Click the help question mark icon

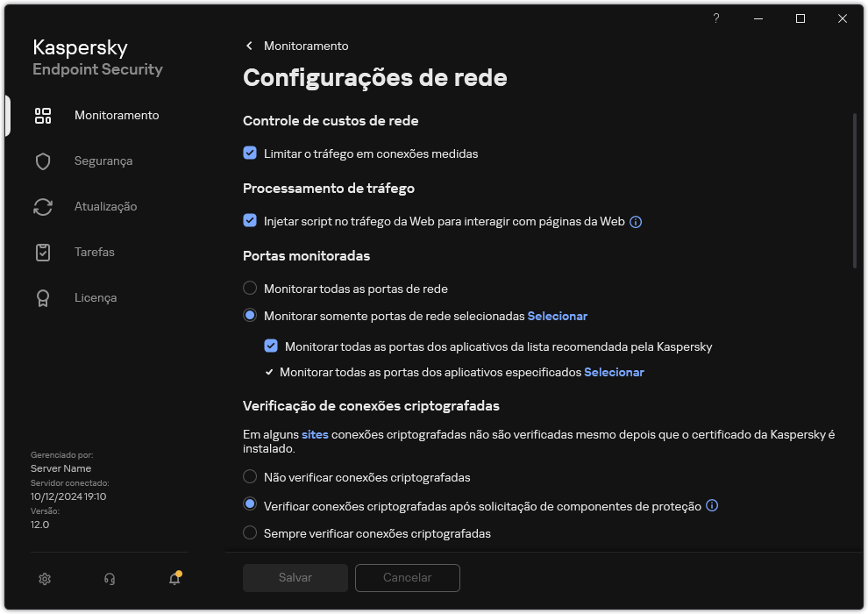click(715, 18)
